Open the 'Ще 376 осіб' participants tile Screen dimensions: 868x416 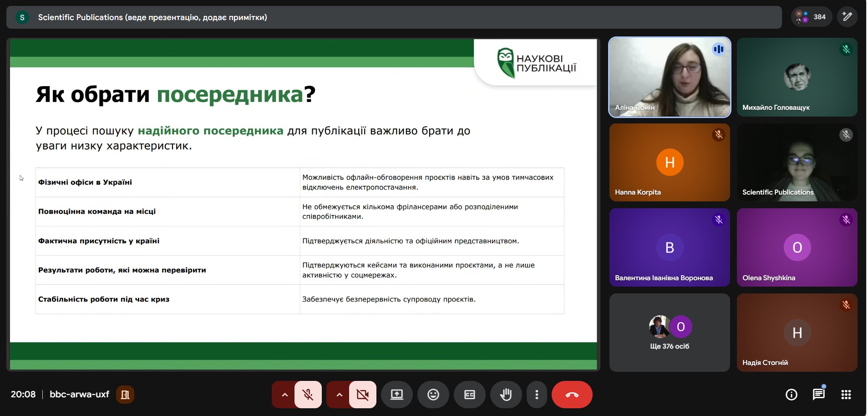point(670,333)
